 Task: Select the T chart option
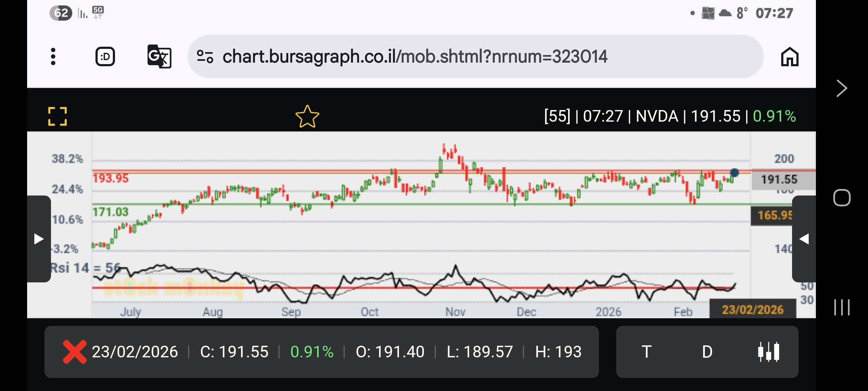pos(647,352)
